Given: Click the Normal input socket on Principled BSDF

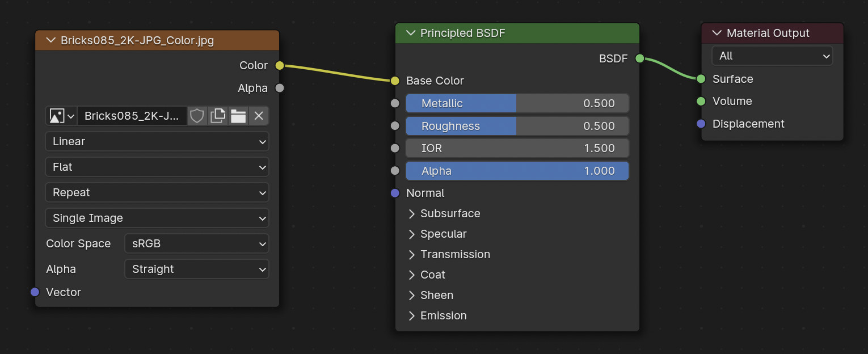Looking at the screenshot, I should (x=395, y=193).
